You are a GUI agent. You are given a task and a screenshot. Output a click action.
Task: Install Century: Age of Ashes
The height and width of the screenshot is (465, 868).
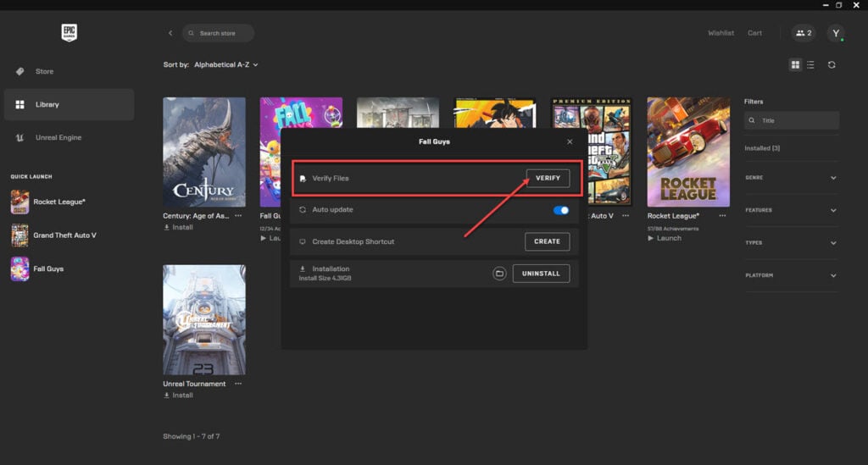pos(178,227)
